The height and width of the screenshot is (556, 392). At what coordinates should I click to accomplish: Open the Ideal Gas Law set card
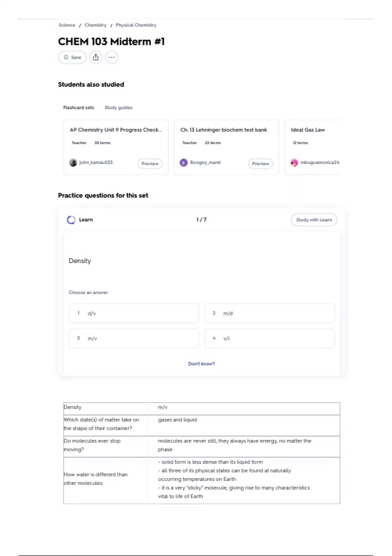313,147
